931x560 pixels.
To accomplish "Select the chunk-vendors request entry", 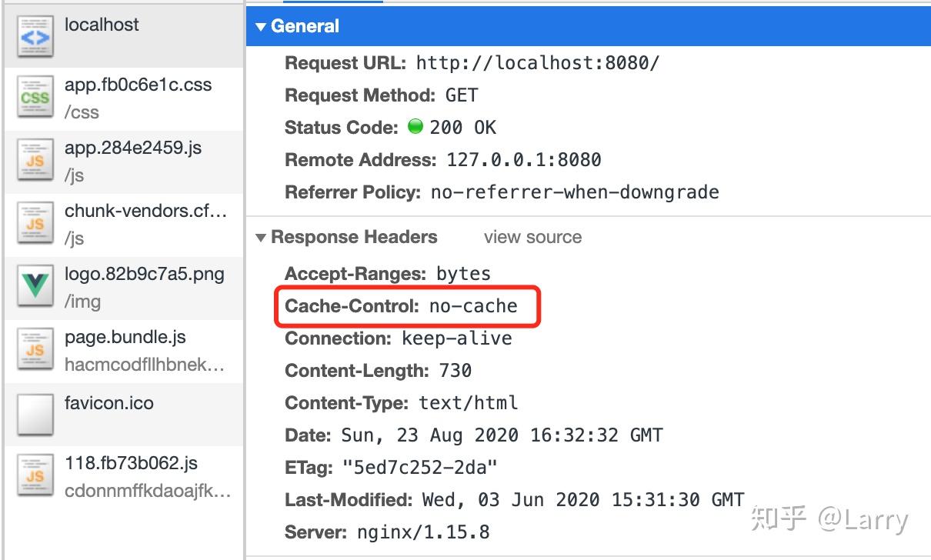I will click(123, 223).
